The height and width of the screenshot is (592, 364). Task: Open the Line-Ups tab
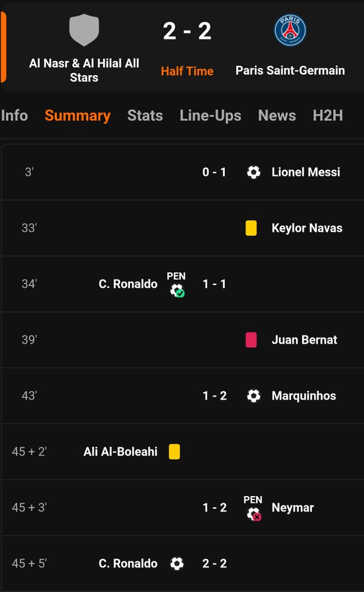tap(210, 116)
